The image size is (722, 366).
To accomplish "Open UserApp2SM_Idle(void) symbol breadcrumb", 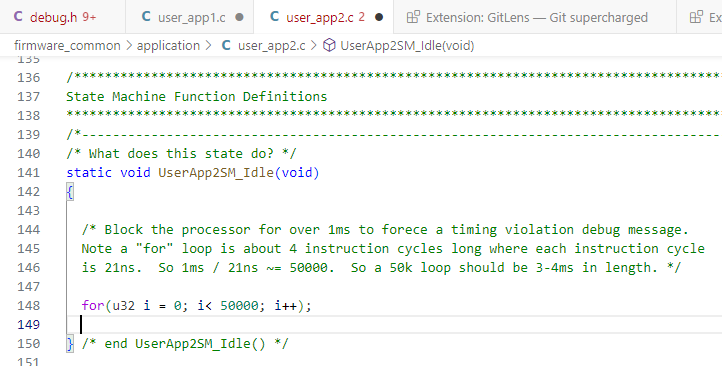I will [407, 45].
